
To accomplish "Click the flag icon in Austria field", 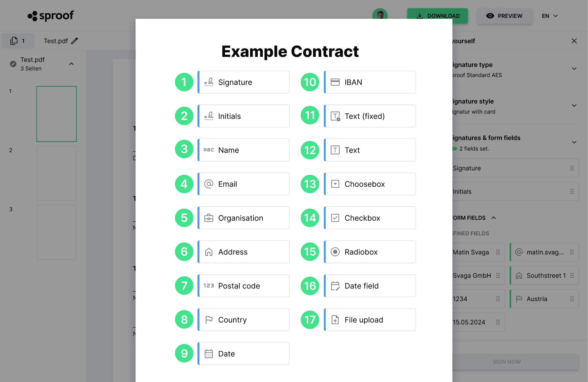I will coord(519,299).
